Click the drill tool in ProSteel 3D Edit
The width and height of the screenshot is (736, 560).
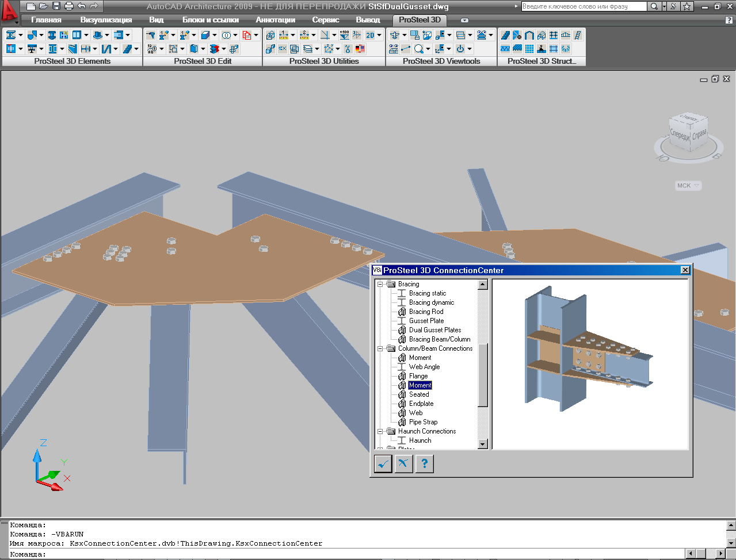(x=150, y=35)
